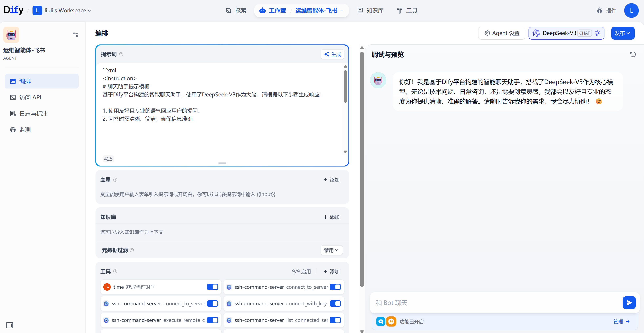Click the help icon next to 提示词
This screenshot has width=644, height=333.
point(121,54)
